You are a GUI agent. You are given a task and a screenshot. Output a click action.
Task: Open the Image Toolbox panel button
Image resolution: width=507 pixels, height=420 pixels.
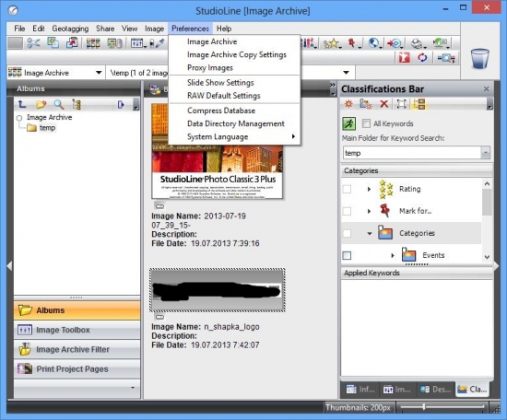(x=77, y=330)
